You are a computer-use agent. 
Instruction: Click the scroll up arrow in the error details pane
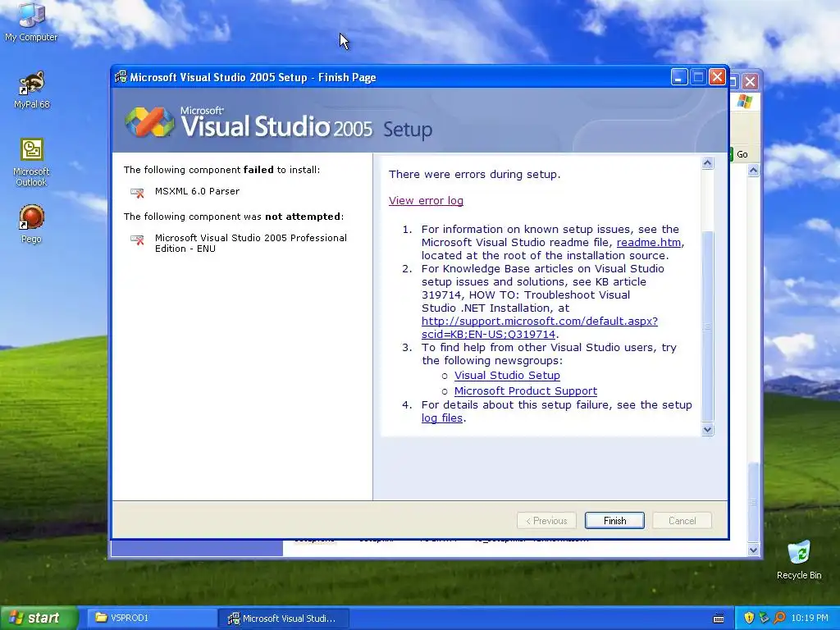click(708, 163)
